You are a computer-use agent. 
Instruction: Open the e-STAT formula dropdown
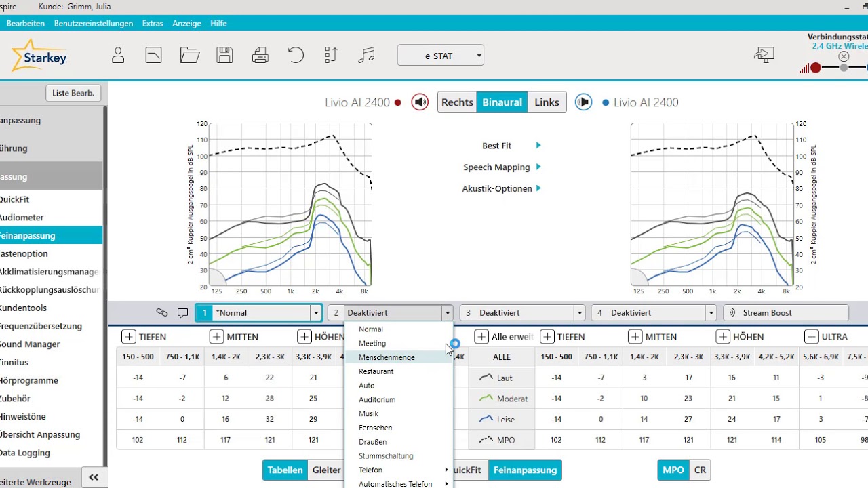click(x=441, y=56)
